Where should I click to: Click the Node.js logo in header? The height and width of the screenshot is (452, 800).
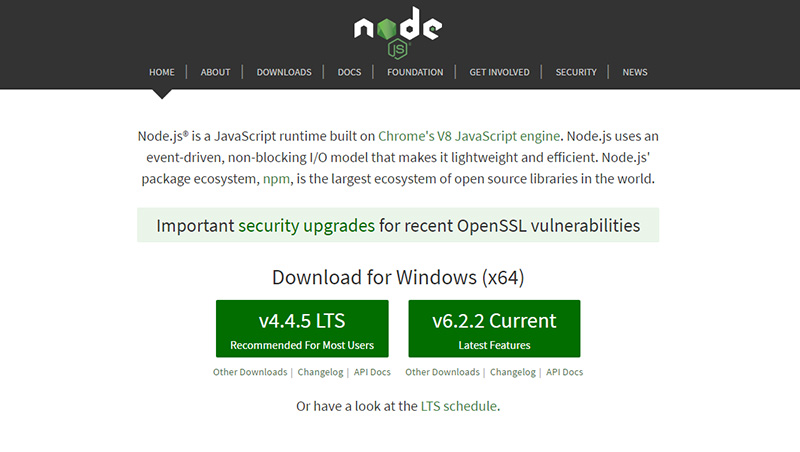click(x=398, y=33)
